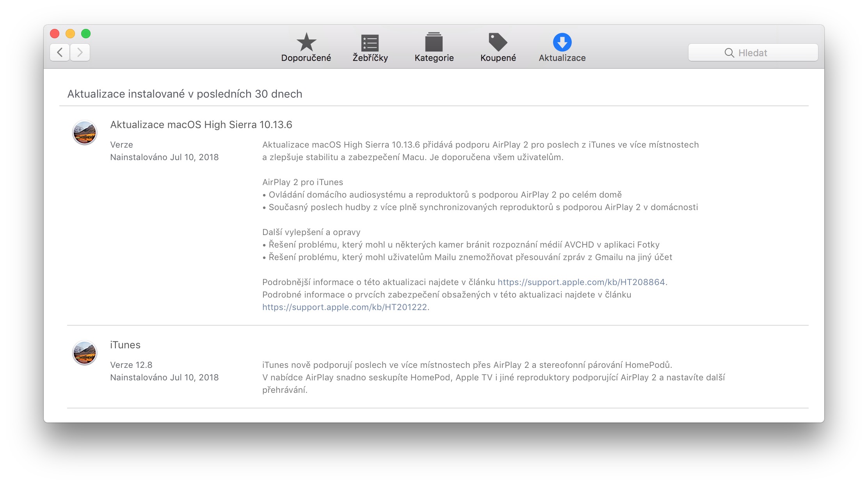Switch to the Aktualizace tab label

[562, 58]
